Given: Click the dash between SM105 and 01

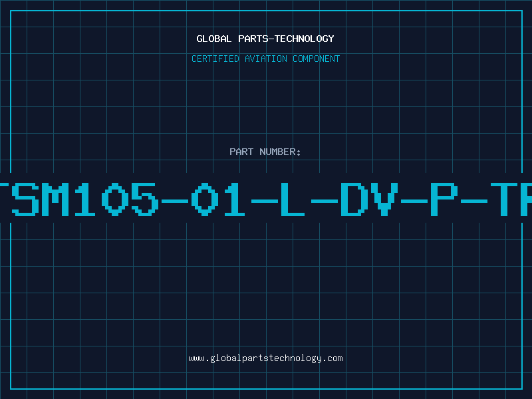Looking at the screenshot, I should [175, 201].
